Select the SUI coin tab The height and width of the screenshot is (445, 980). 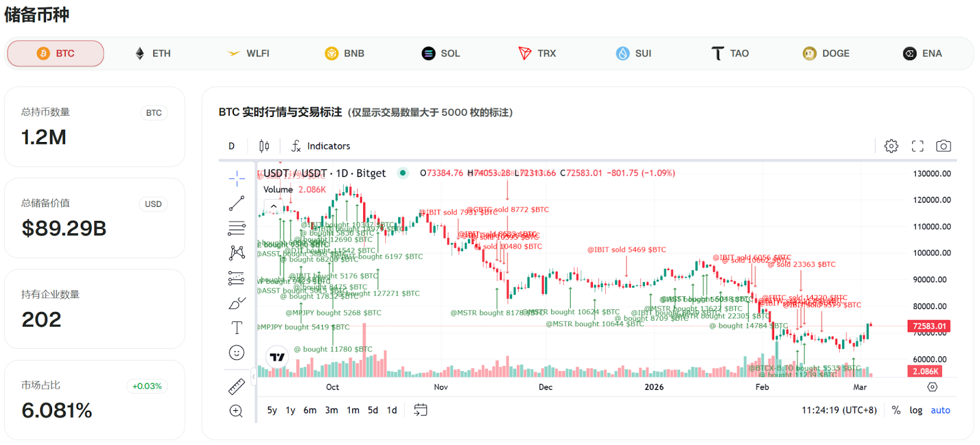click(634, 53)
